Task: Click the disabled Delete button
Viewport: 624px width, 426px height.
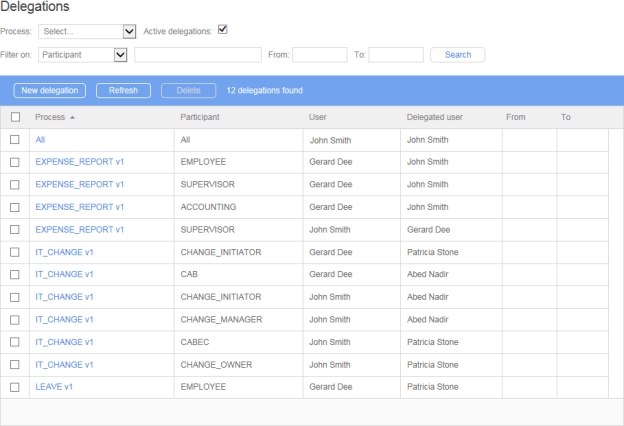Action: click(188, 91)
